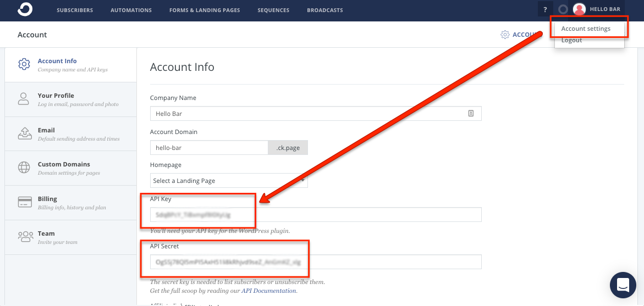
Task: Switch to the Your Profile tab
Action: (x=70, y=99)
